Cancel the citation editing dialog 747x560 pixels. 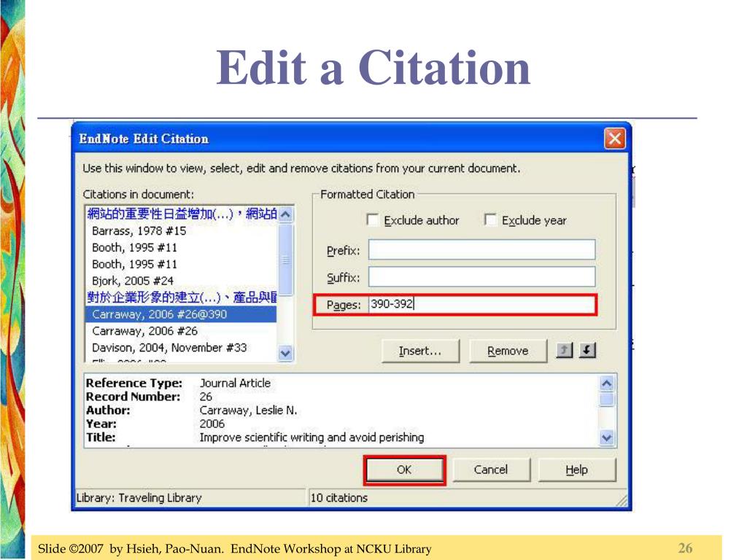(491, 470)
